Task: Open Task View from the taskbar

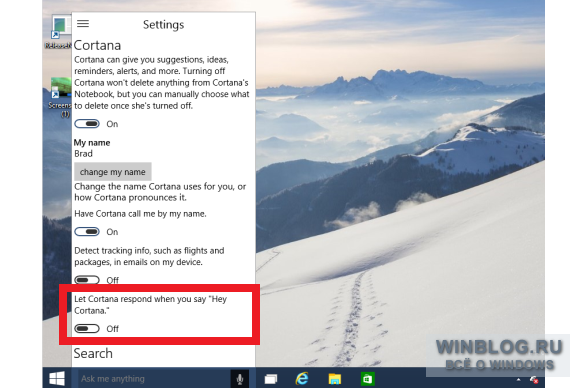Action: tap(271, 379)
